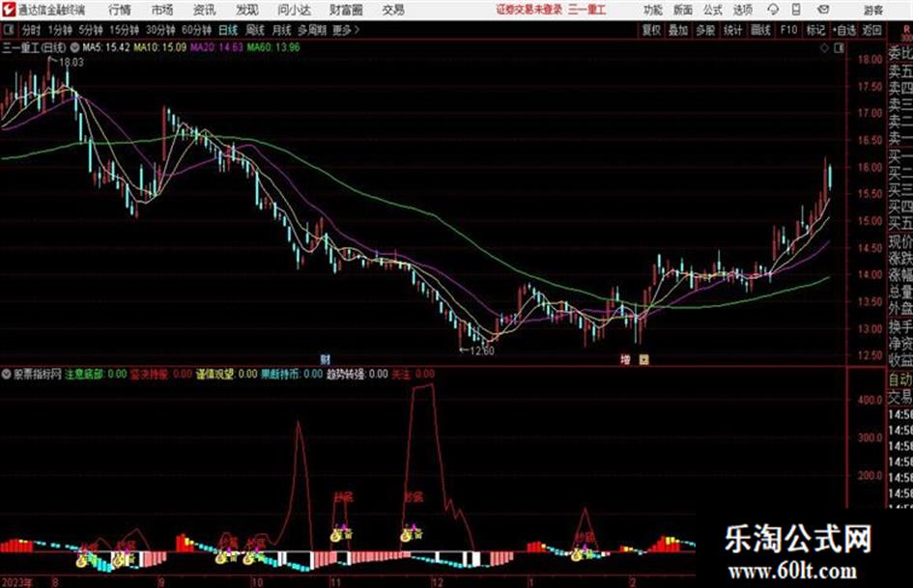Open the 交易 menu
The height and width of the screenshot is (588, 913).
coord(393,10)
